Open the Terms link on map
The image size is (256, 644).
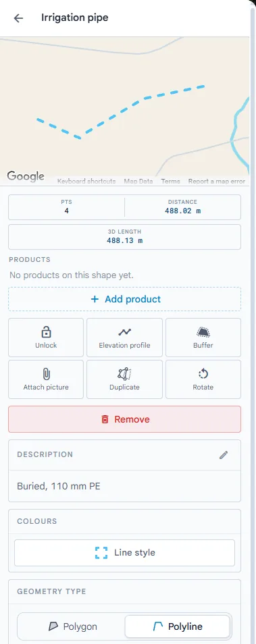pos(170,181)
